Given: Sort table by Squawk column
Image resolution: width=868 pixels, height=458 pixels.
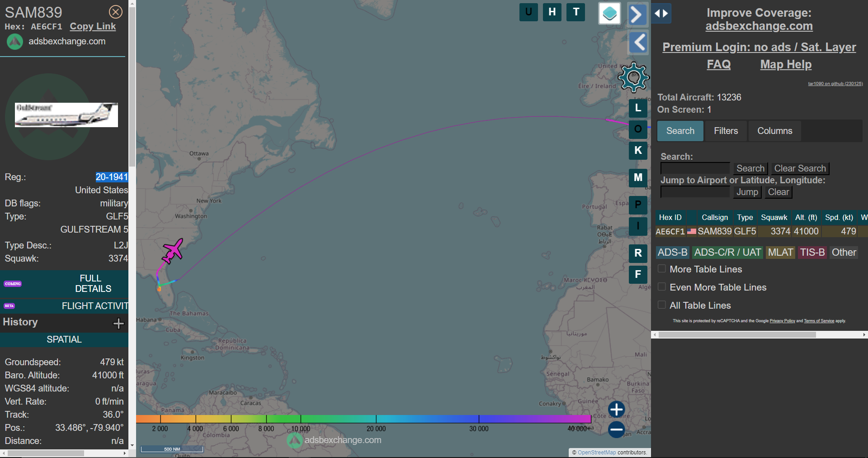Looking at the screenshot, I should [774, 217].
